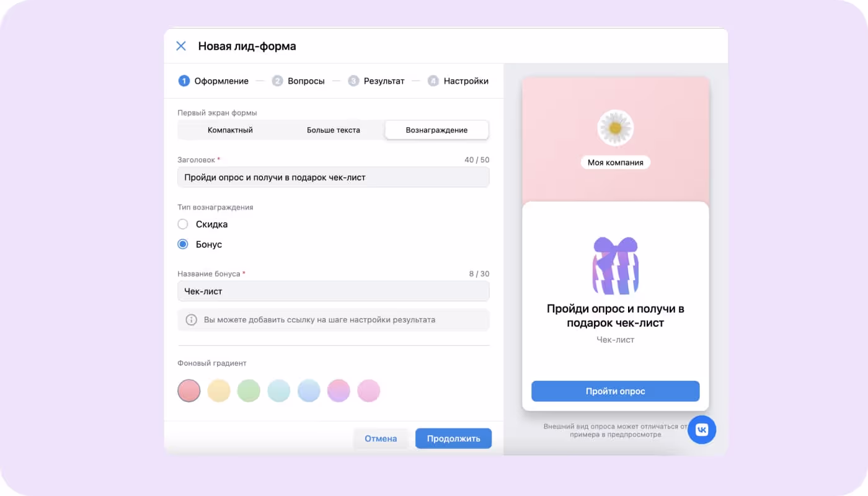Select the Компактный first screen type

click(230, 130)
